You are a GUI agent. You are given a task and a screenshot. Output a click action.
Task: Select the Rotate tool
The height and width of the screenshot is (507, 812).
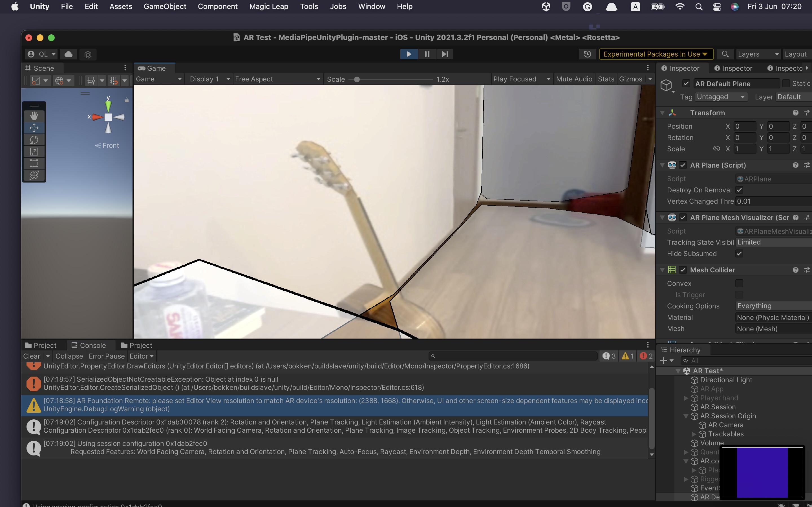[x=34, y=139]
